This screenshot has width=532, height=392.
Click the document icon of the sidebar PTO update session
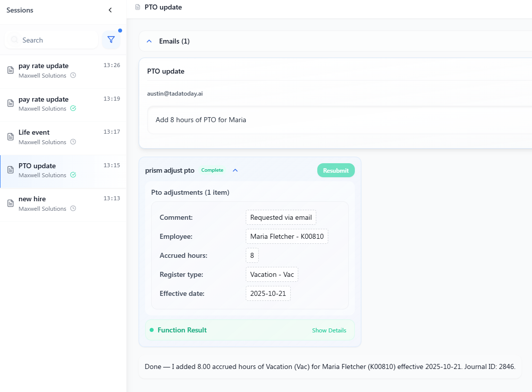pos(11,170)
